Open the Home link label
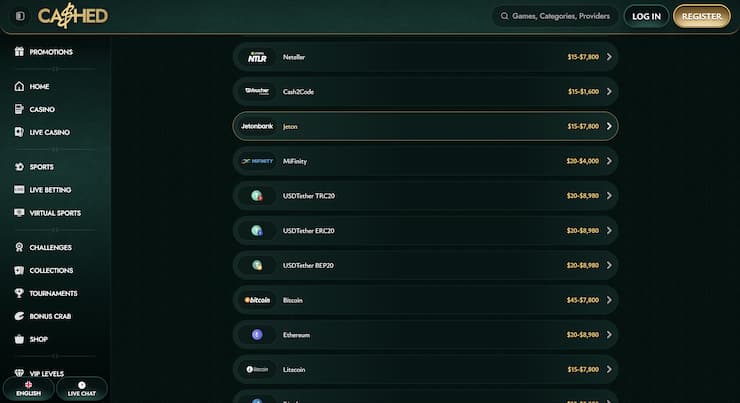The height and width of the screenshot is (403, 740). point(39,87)
